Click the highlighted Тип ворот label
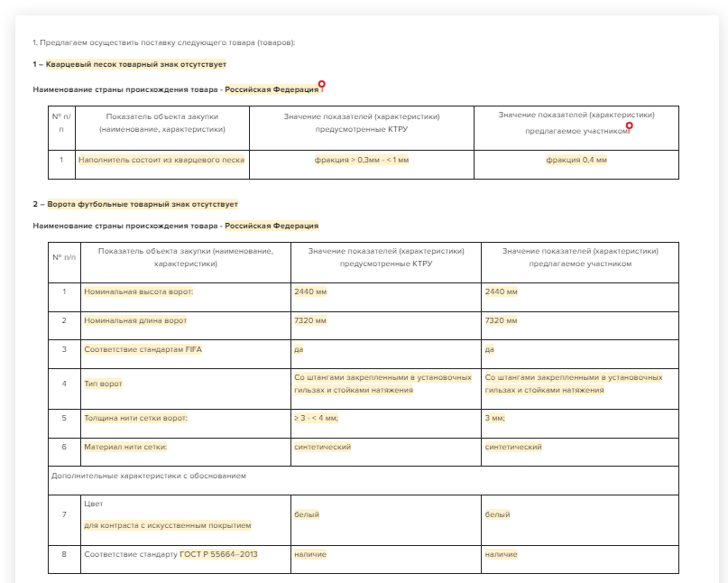This screenshot has height=583, width=728. [x=103, y=384]
